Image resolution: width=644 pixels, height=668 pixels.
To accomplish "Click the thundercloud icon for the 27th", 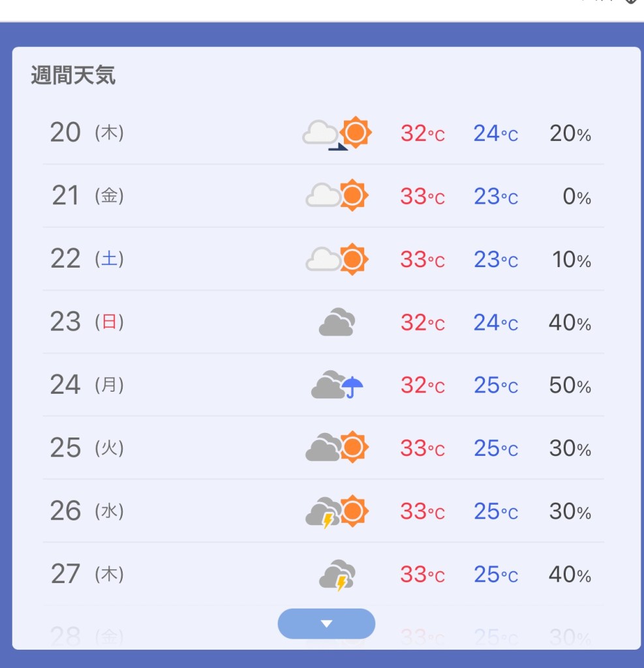I will 337,575.
